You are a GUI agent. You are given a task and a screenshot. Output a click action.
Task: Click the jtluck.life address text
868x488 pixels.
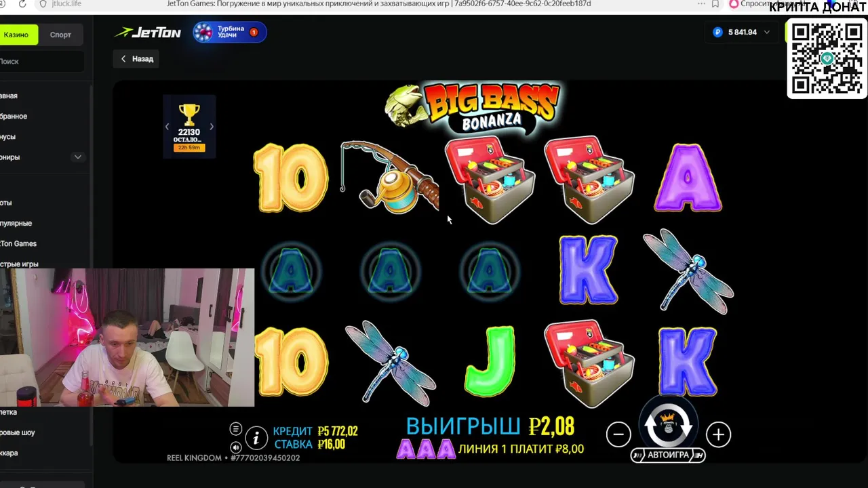(66, 4)
